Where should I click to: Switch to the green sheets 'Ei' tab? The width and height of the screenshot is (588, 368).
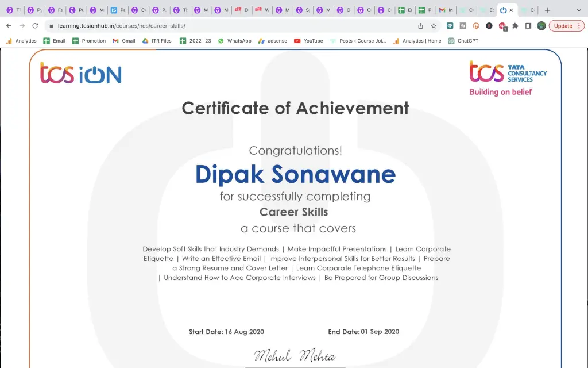(405, 10)
